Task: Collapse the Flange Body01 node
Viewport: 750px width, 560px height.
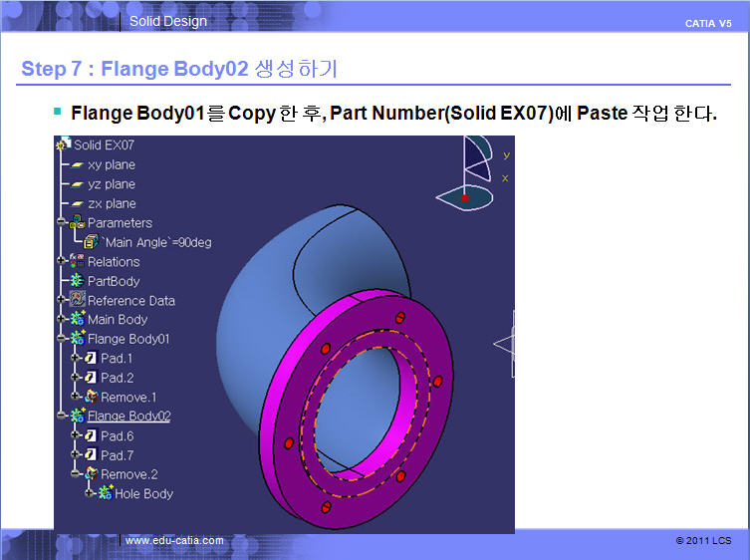Action: pos(61,339)
